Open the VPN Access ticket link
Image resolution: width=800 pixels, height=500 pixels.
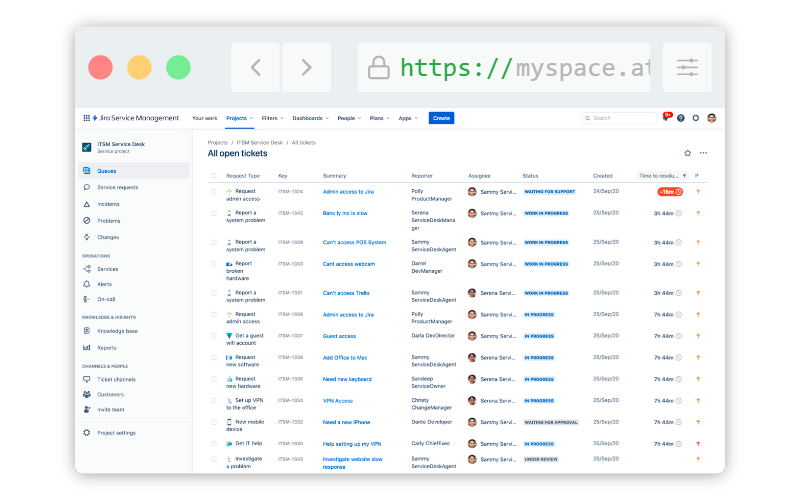click(x=338, y=401)
